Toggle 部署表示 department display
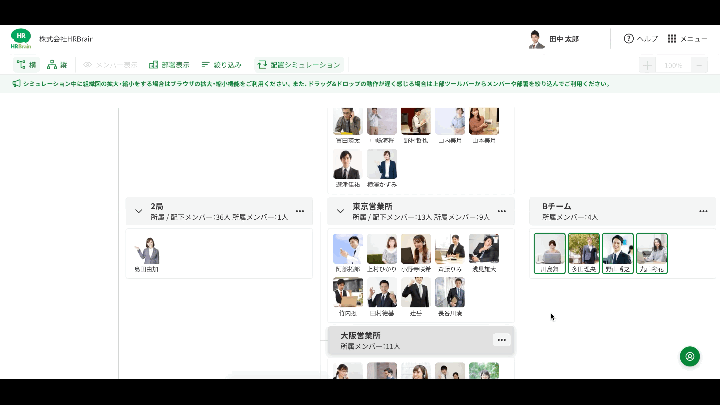 pyautogui.click(x=169, y=65)
